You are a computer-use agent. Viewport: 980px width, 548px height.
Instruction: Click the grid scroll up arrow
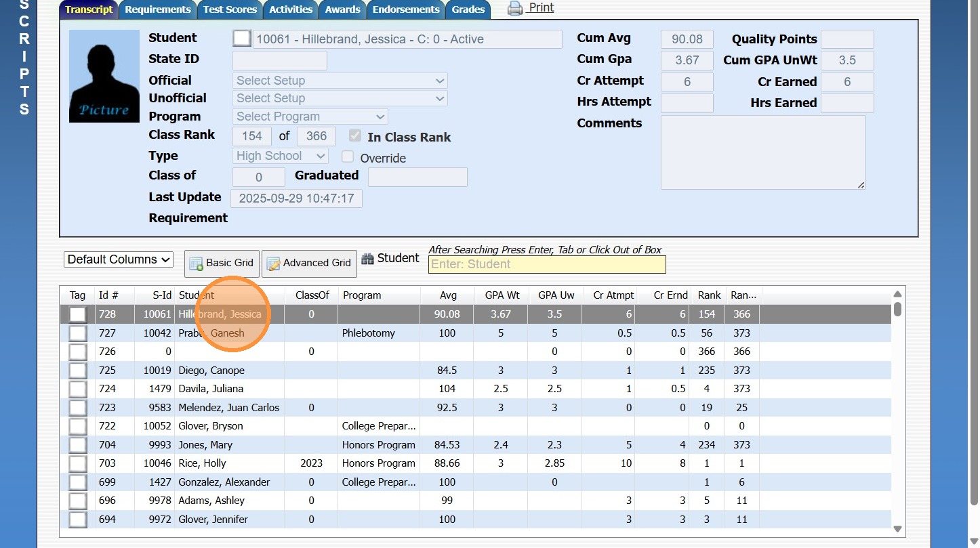click(x=897, y=294)
